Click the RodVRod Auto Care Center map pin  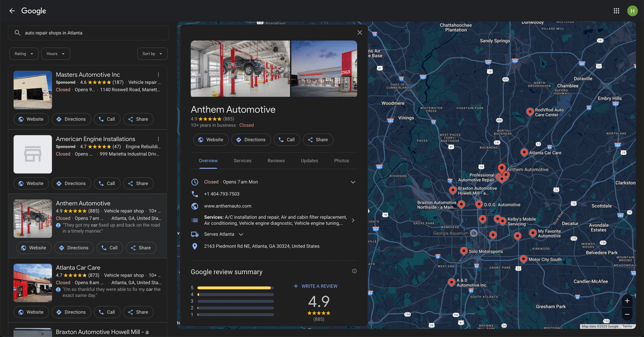tap(530, 111)
